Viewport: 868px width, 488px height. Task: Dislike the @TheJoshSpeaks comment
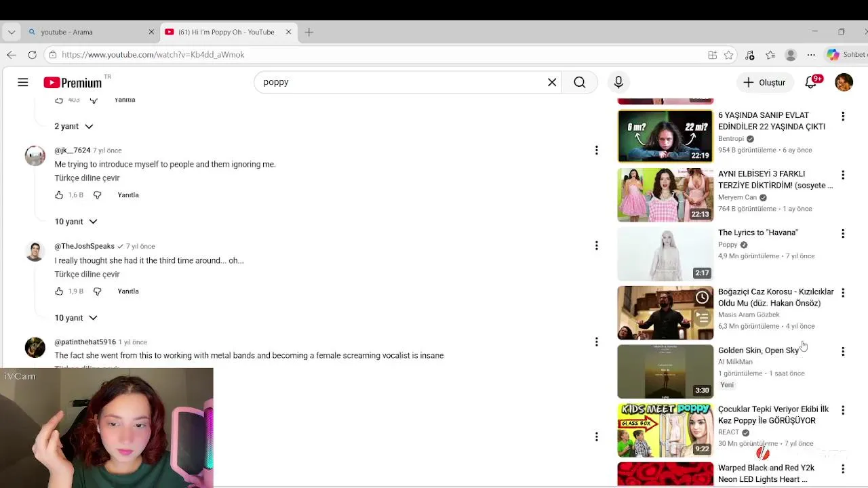[97, 291]
